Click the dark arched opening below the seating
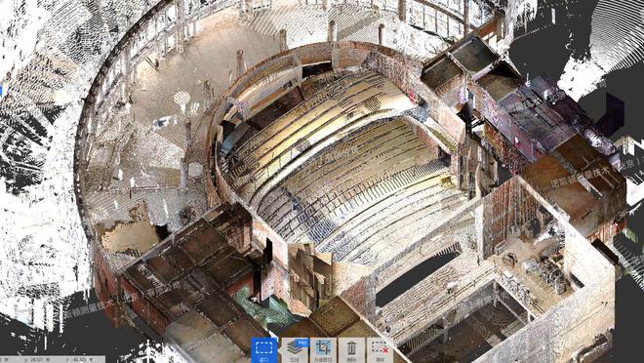Viewport: 644px width, 363px height. [x=416, y=274]
